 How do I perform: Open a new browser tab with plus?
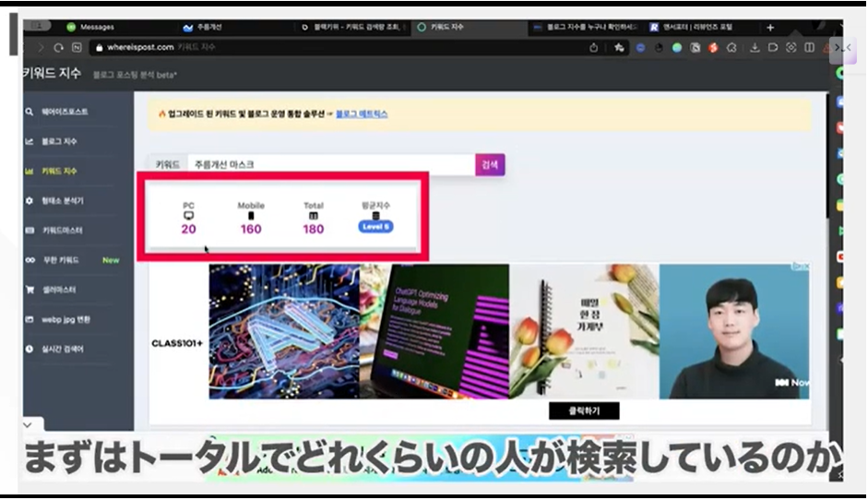pyautogui.click(x=770, y=27)
